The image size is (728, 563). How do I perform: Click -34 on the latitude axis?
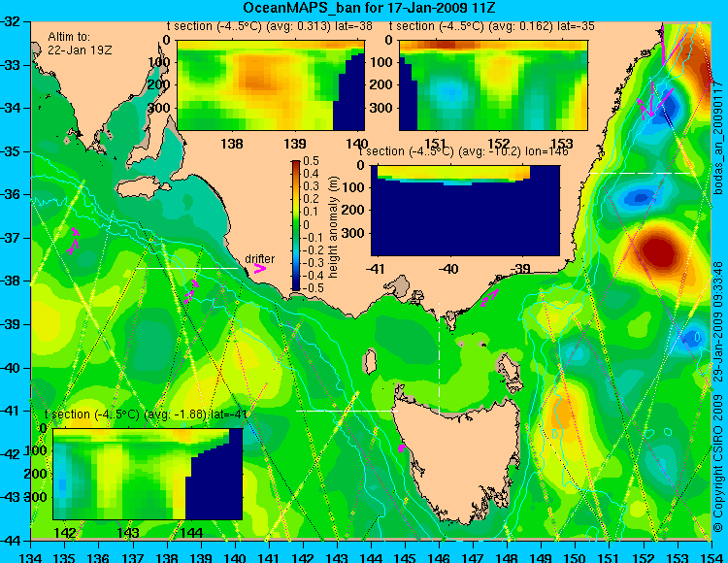pos(11,108)
